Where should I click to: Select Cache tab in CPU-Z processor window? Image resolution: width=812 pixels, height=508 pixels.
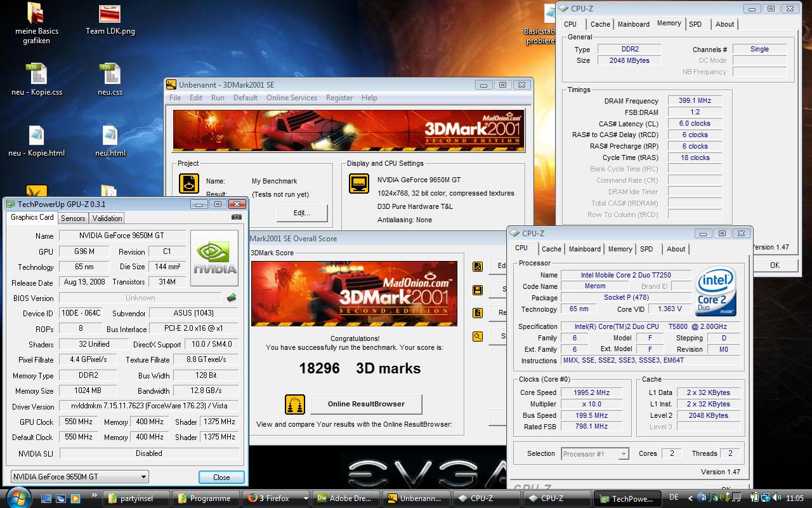tap(551, 249)
